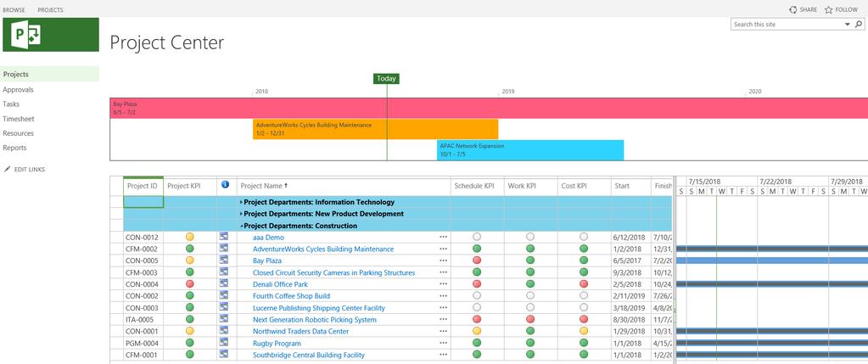Click green Cost KPI indicator for Rugby Program
The image size is (868, 364).
click(584, 343)
